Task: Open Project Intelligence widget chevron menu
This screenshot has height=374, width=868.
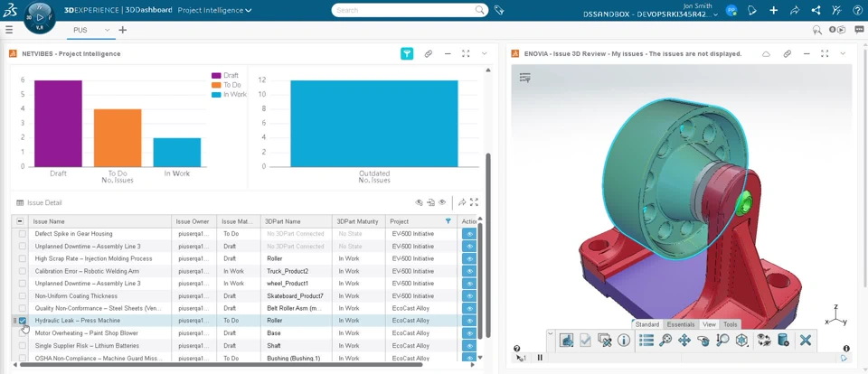Action: click(x=485, y=53)
